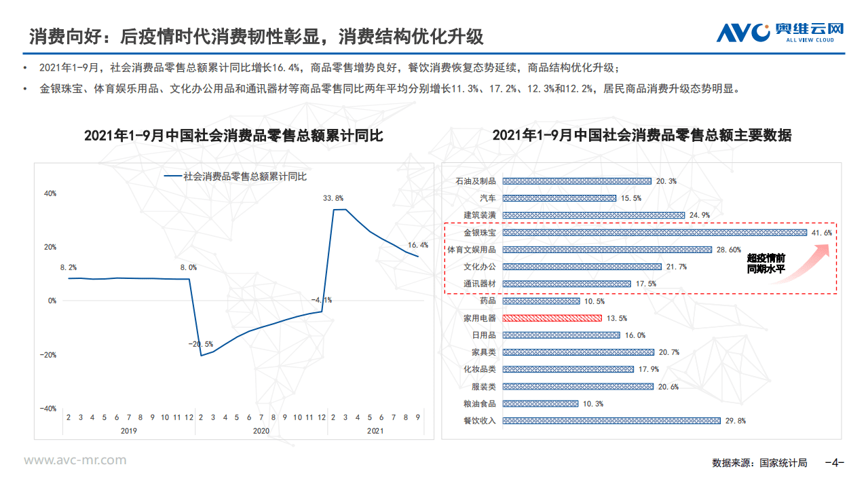Click the AVC 奥维云网 logo
The width and height of the screenshot is (868, 488).
[x=779, y=31]
